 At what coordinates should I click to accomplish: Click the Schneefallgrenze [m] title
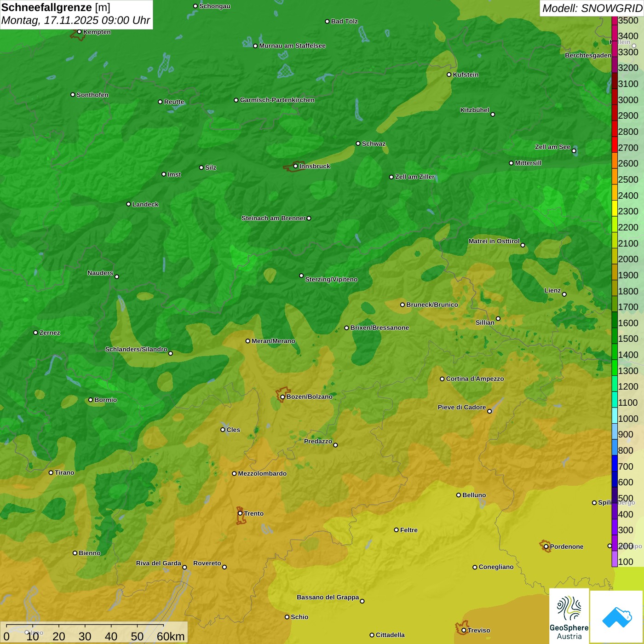56,7
